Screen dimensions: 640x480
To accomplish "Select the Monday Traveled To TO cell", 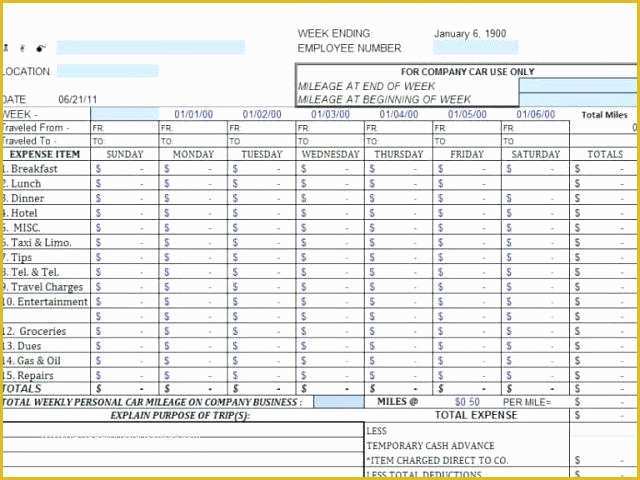I will point(193,141).
